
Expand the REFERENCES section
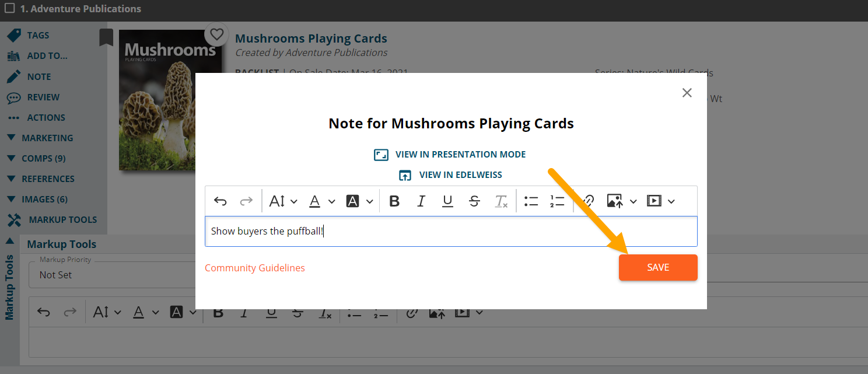point(41,179)
